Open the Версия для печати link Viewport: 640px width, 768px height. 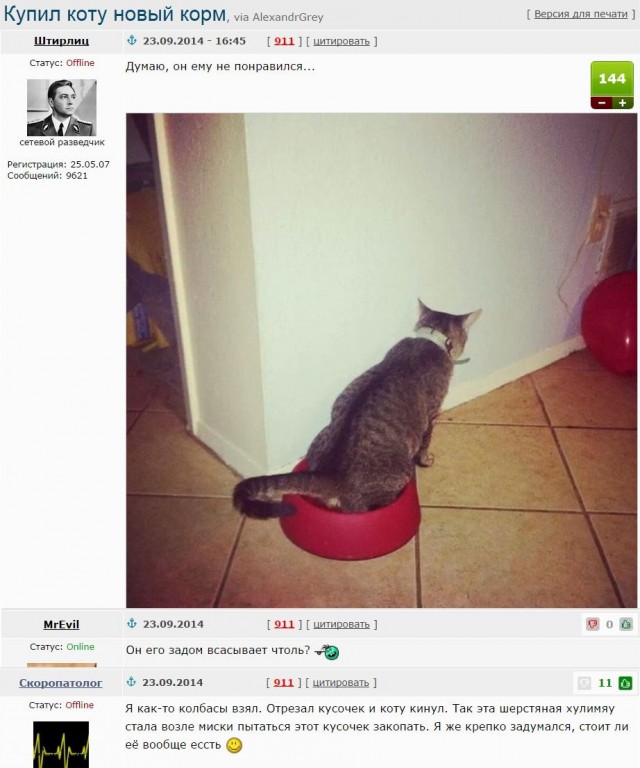click(x=580, y=14)
